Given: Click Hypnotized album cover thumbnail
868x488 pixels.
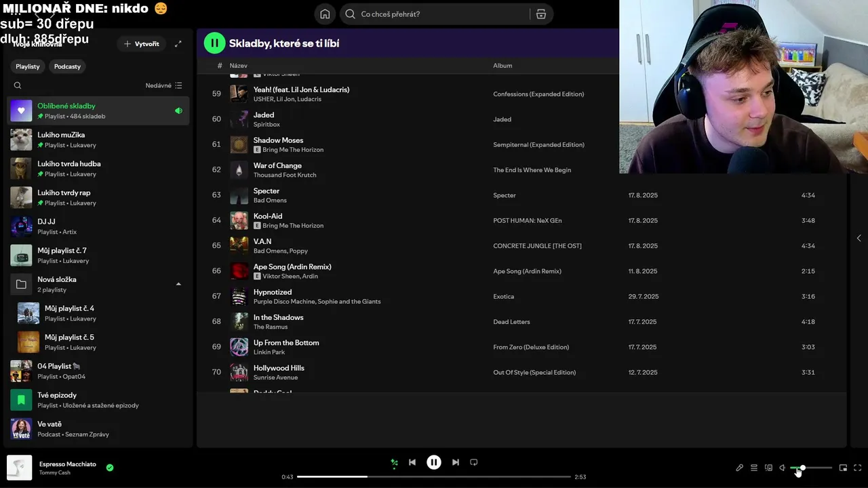Looking at the screenshot, I should pyautogui.click(x=239, y=296).
